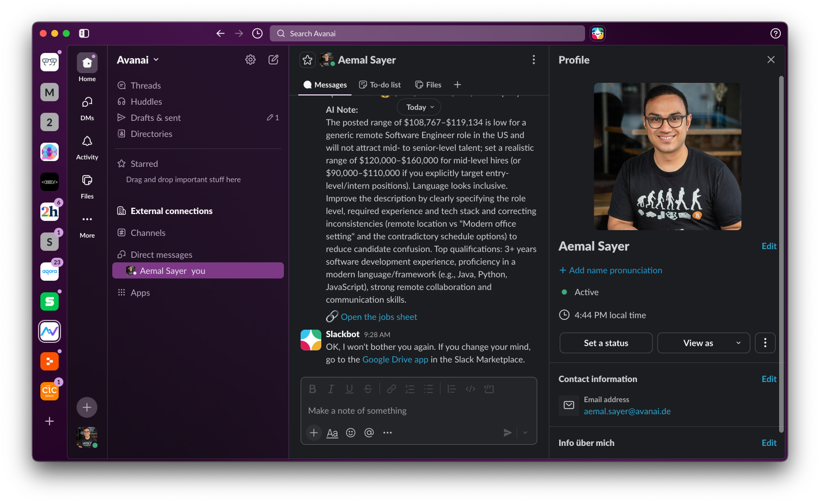
Task: Click Set a status button
Action: click(606, 343)
